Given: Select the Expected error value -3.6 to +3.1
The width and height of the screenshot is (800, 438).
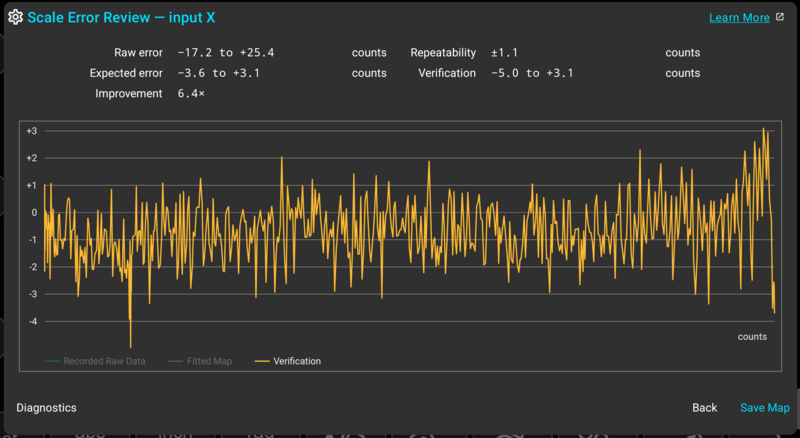Looking at the screenshot, I should [219, 73].
